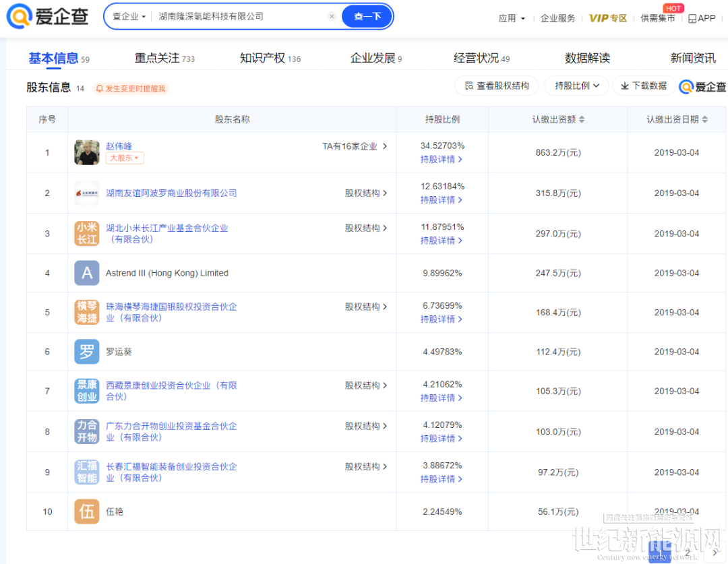
Task: Sort by 认缴出资额 column
Action: pos(558,119)
